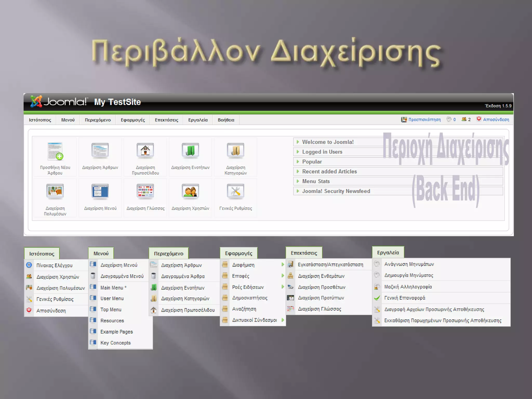The width and height of the screenshot is (532, 399).
Task: Select Πίνακας Ελέγχου in the Ιστότοπος menu
Action: point(54,265)
